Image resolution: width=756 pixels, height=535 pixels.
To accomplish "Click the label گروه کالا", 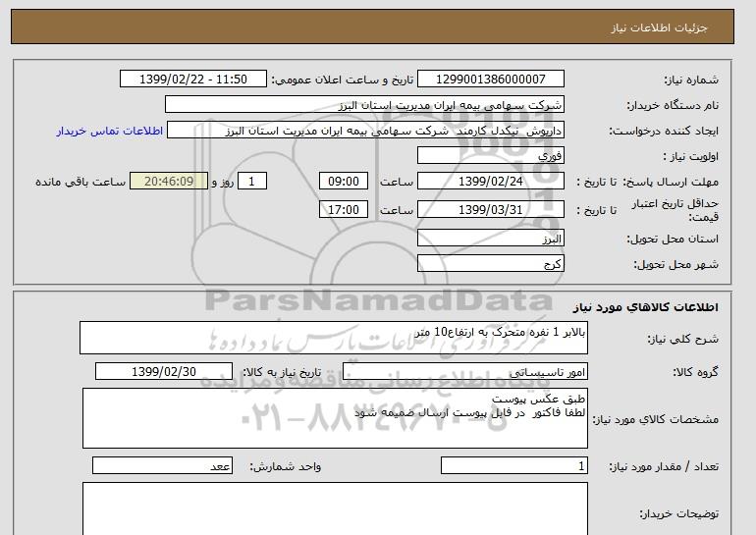I will (x=696, y=372).
